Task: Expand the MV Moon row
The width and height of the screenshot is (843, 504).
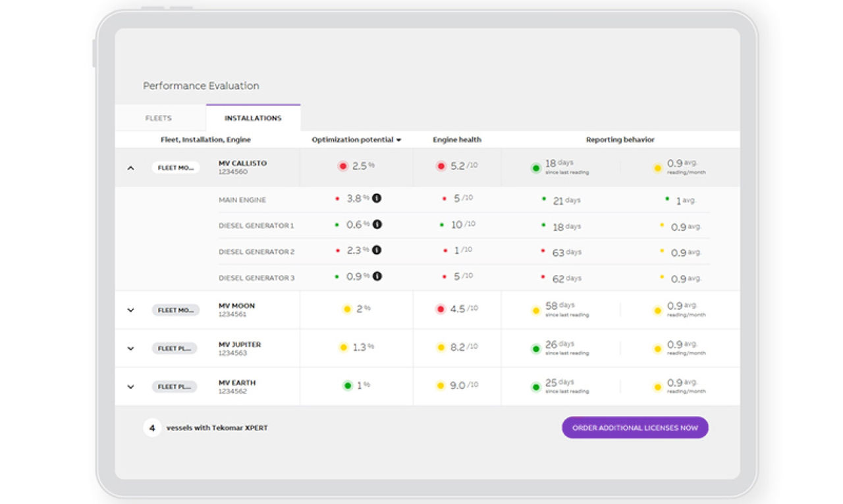Action: pyautogui.click(x=130, y=310)
